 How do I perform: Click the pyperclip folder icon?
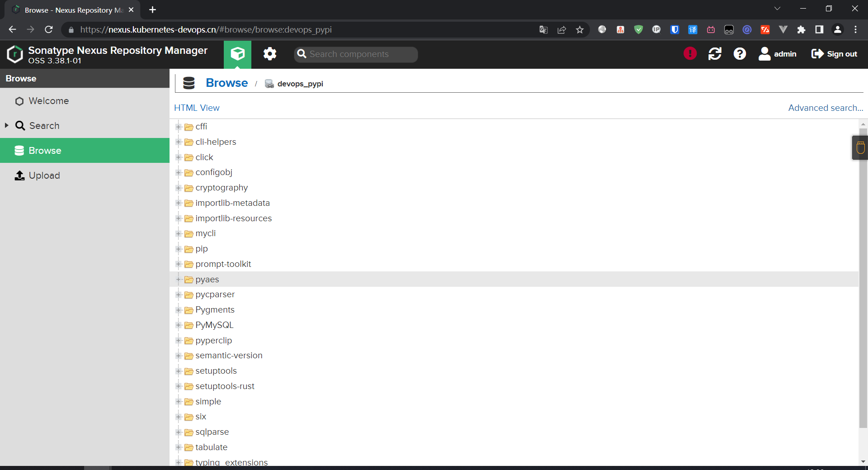pos(189,341)
